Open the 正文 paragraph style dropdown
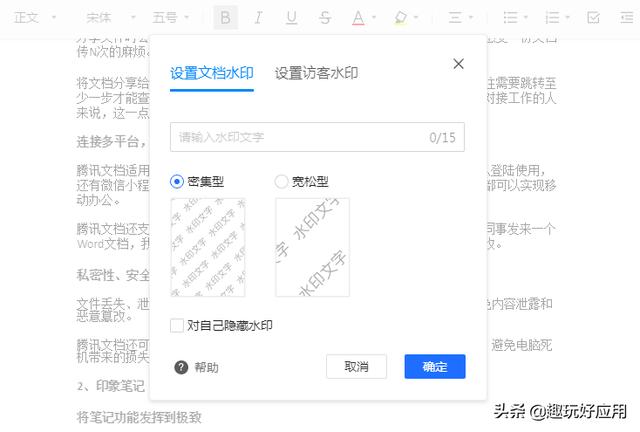640x432 pixels. tap(36, 17)
